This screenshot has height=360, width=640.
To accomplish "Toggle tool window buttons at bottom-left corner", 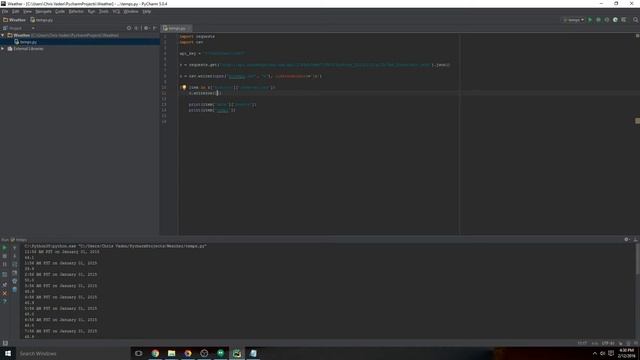I will pos(5,343).
